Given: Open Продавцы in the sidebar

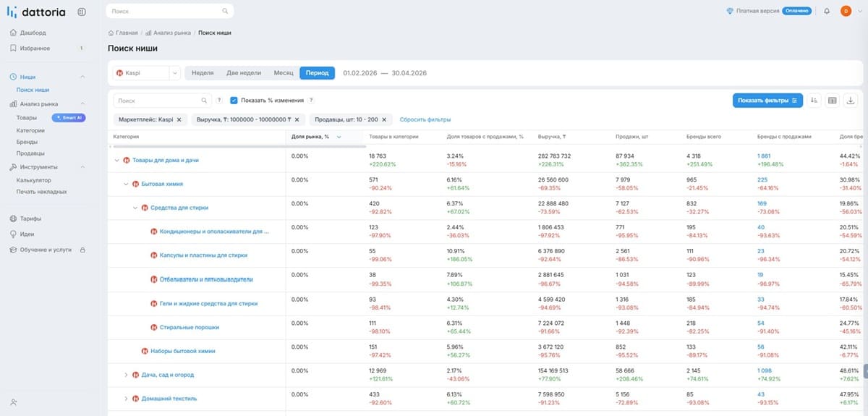Looking at the screenshot, I should pos(30,153).
